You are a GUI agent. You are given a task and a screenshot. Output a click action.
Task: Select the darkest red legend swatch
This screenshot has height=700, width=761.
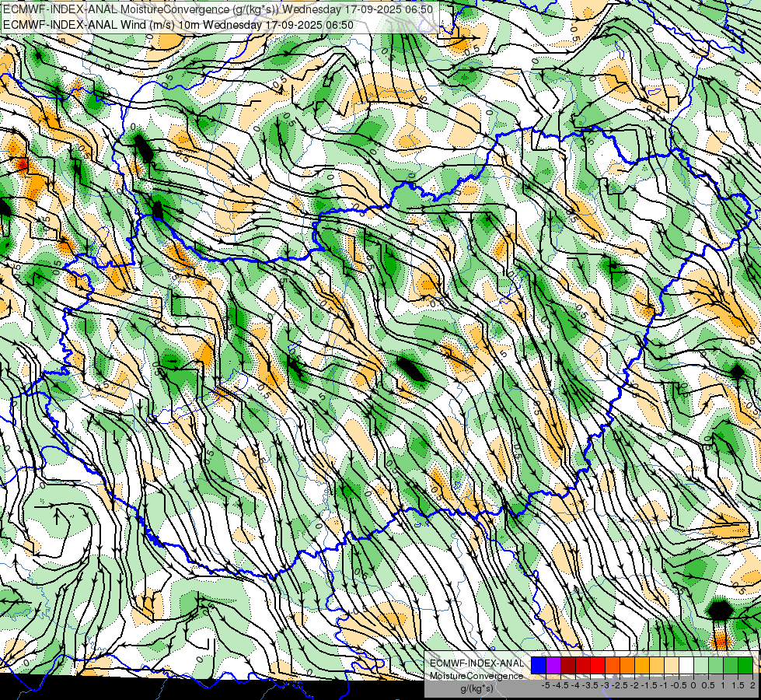tap(568, 666)
